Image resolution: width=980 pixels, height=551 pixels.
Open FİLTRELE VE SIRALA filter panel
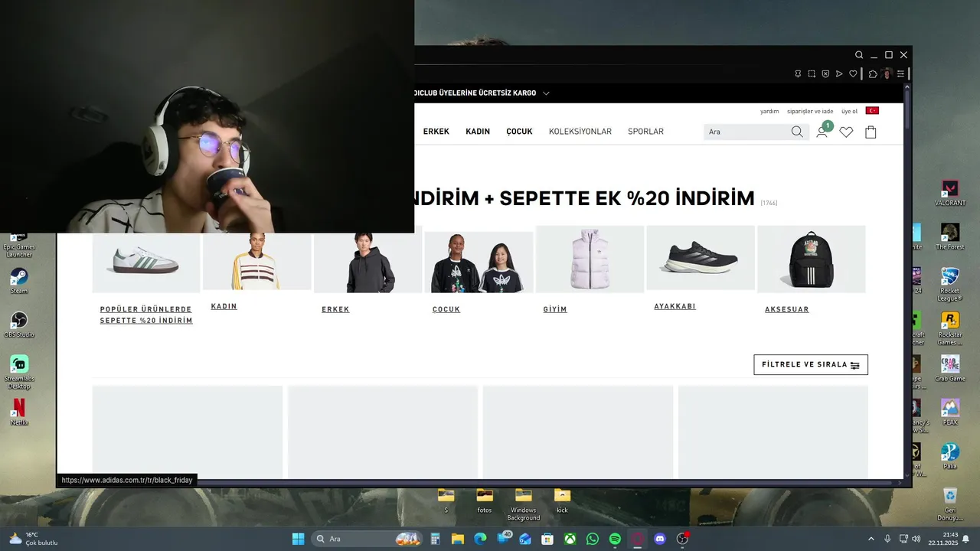[x=811, y=365]
